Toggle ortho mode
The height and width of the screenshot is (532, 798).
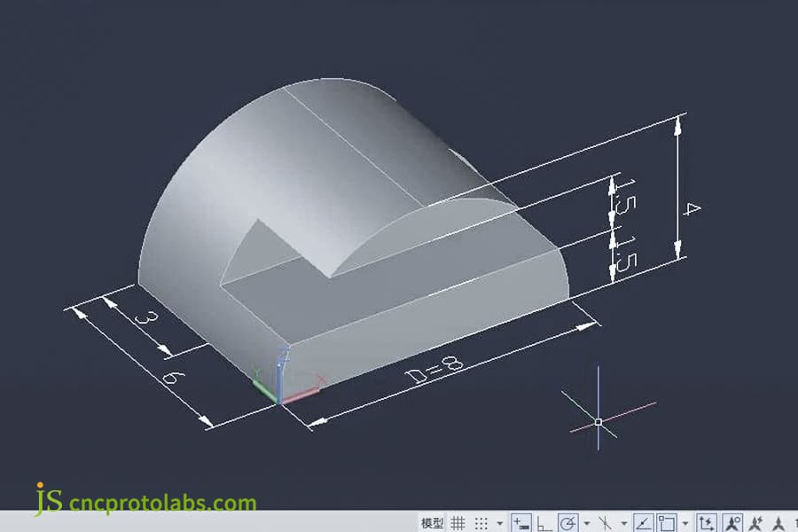point(542,519)
